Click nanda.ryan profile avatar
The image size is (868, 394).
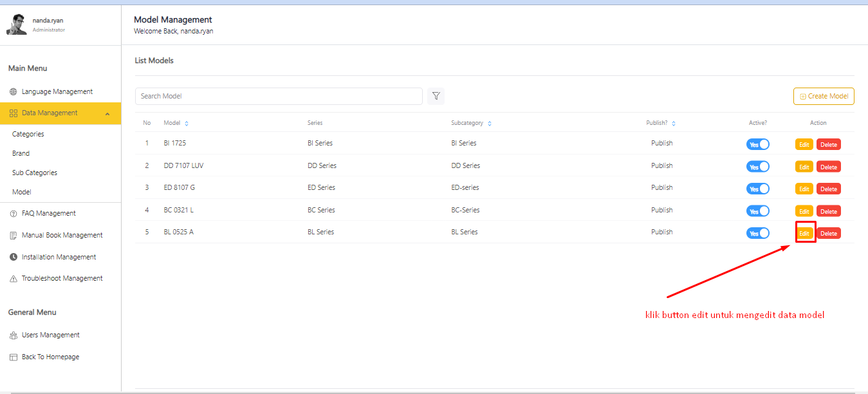click(x=17, y=24)
